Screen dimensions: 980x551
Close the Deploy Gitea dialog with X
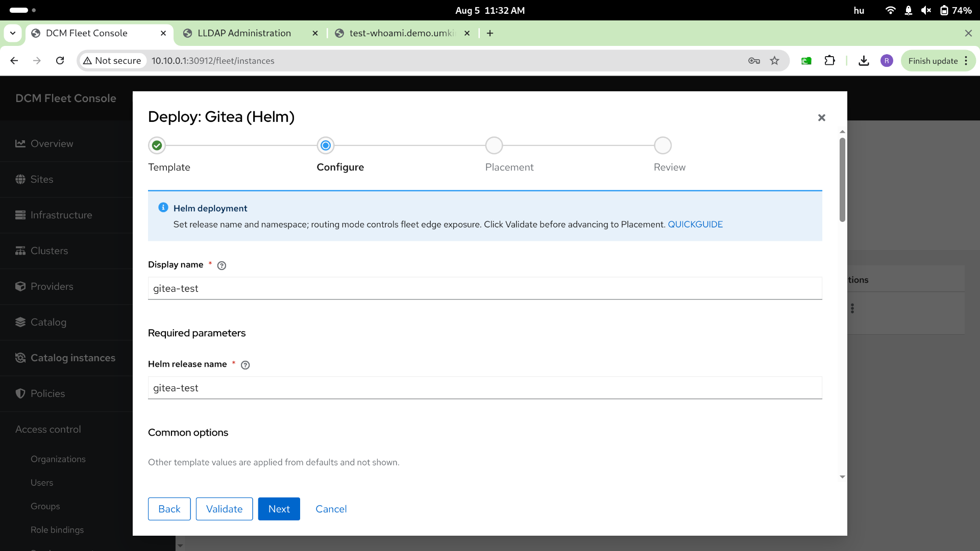point(821,118)
